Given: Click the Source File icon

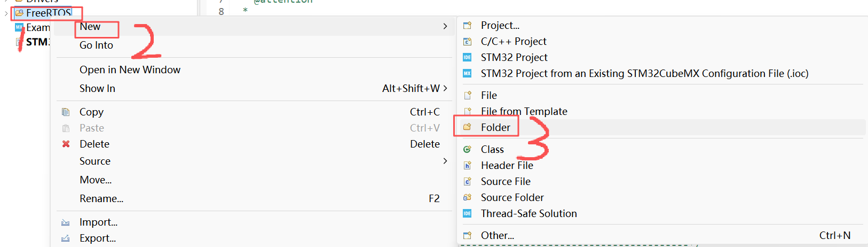Looking at the screenshot, I should [x=467, y=181].
